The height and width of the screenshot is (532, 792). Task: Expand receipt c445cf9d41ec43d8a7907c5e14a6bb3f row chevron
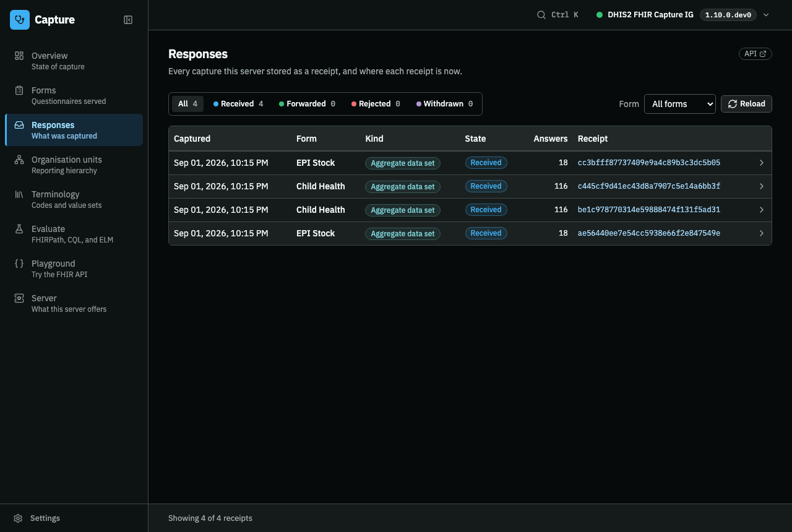coord(762,186)
